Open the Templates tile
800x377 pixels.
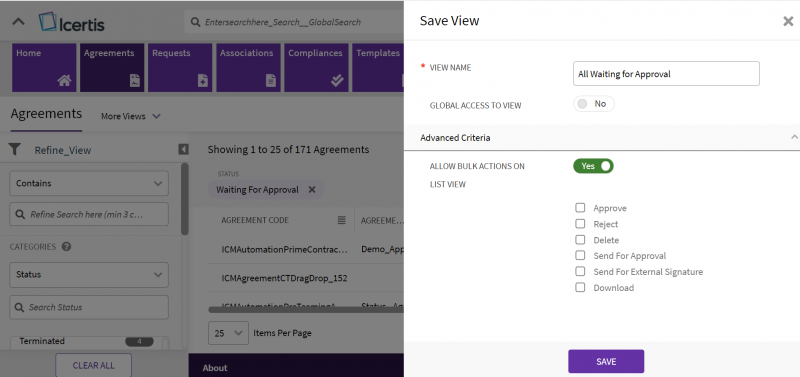(x=378, y=67)
